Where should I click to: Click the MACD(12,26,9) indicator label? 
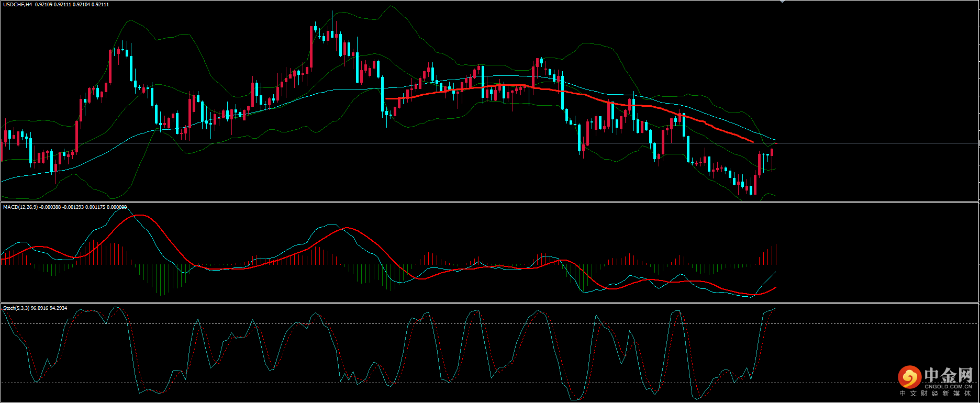[x=20, y=207]
